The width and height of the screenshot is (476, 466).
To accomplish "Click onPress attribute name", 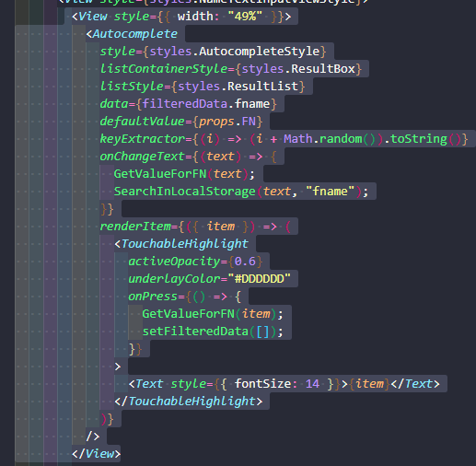I will point(153,297).
